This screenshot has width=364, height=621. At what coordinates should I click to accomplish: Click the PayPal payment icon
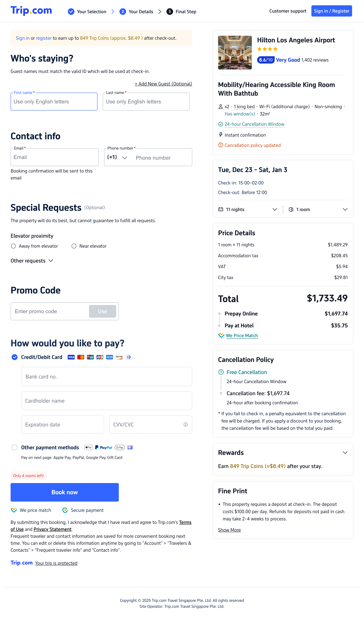104,447
